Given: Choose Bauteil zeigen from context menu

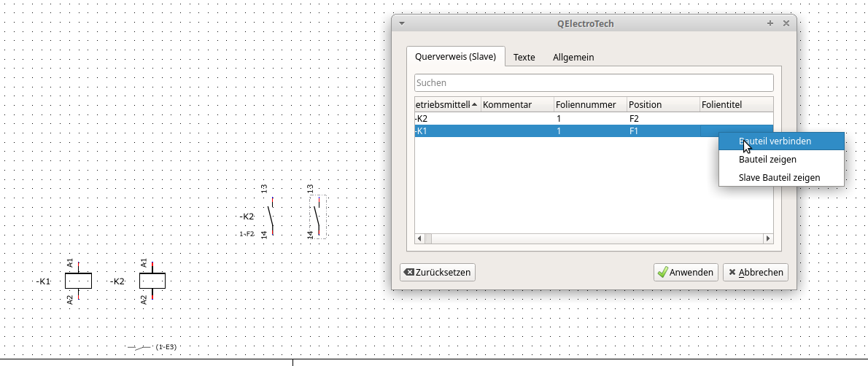Looking at the screenshot, I should [767, 159].
